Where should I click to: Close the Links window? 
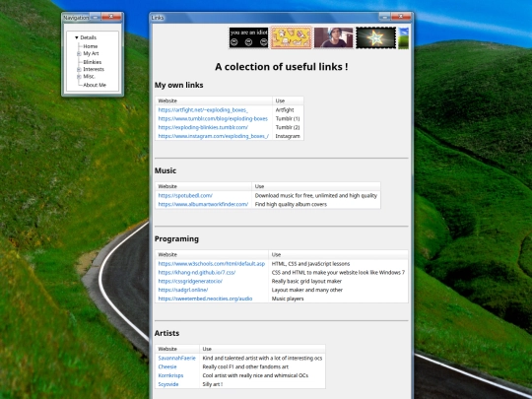click(401, 17)
